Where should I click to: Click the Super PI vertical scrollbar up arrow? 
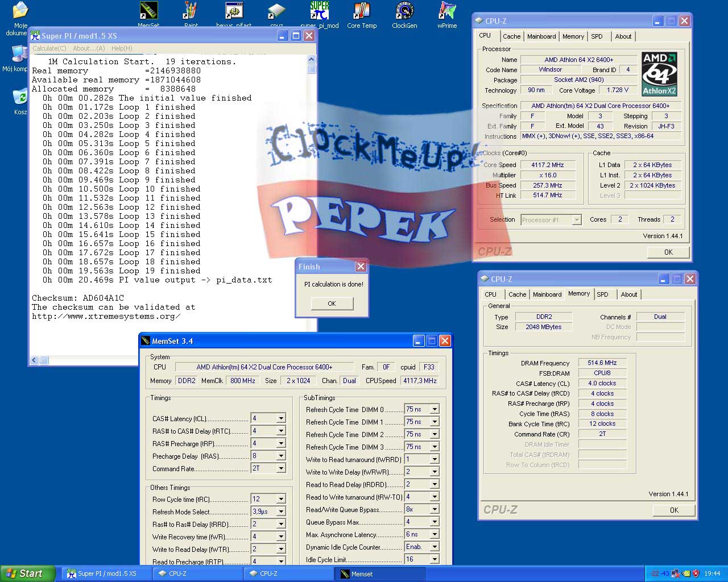(x=312, y=59)
